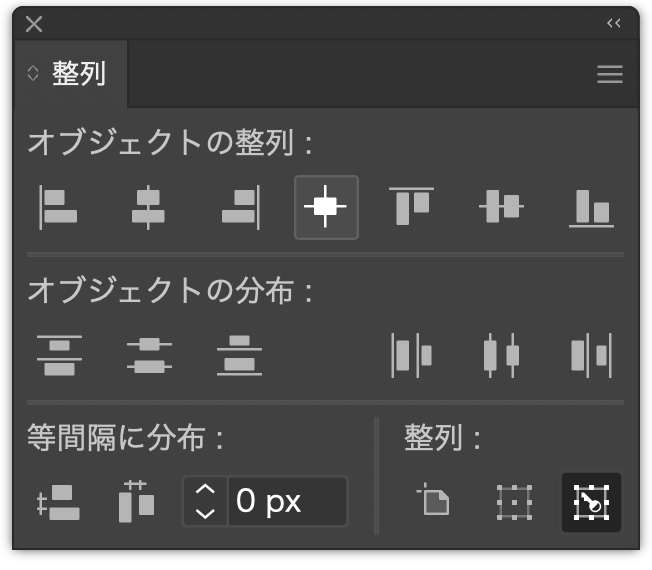Click vertical align top icon

pyautogui.click(x=411, y=206)
